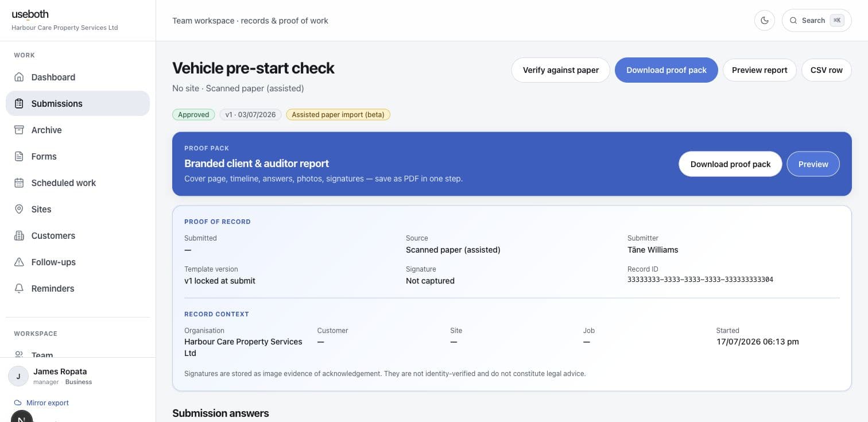The width and height of the screenshot is (868, 422).
Task: Click the Follow-ups warning triangle icon
Action: click(x=19, y=262)
